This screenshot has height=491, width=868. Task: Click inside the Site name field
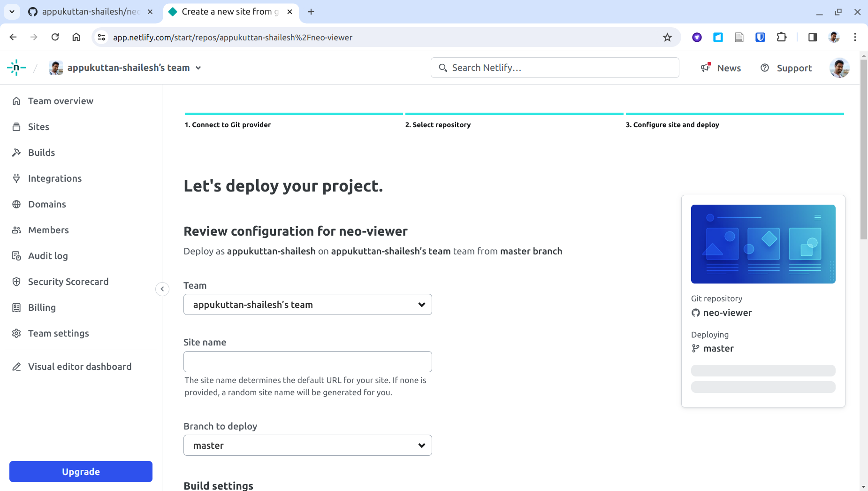[307, 361]
